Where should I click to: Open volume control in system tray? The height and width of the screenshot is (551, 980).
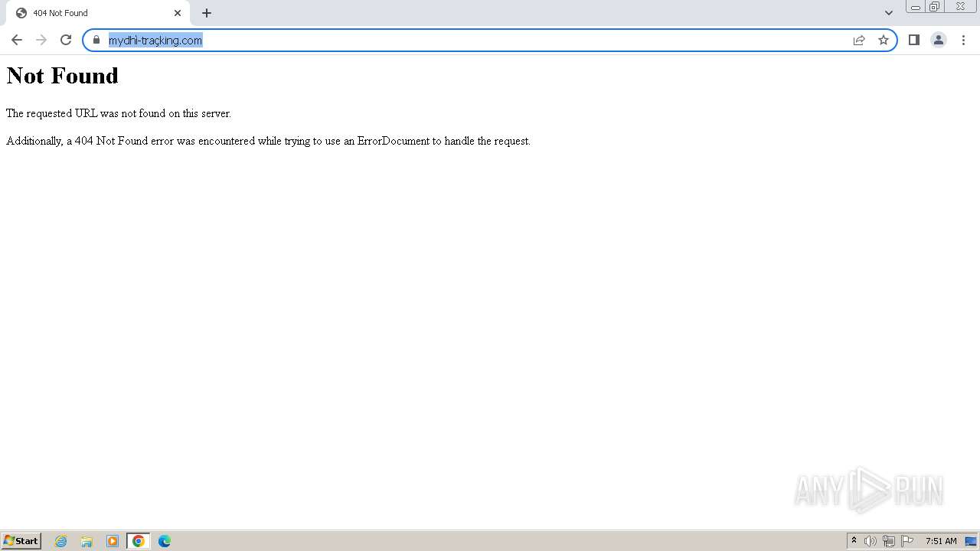(x=871, y=541)
